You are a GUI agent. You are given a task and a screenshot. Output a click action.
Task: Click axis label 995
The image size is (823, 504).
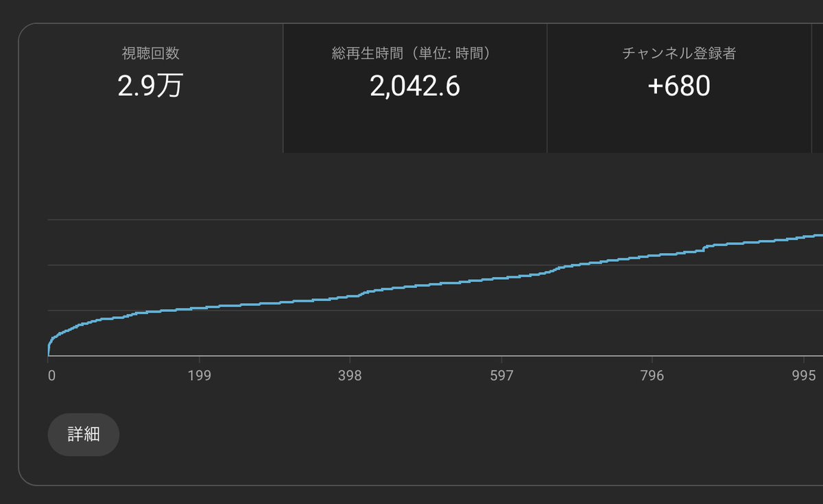tap(802, 376)
